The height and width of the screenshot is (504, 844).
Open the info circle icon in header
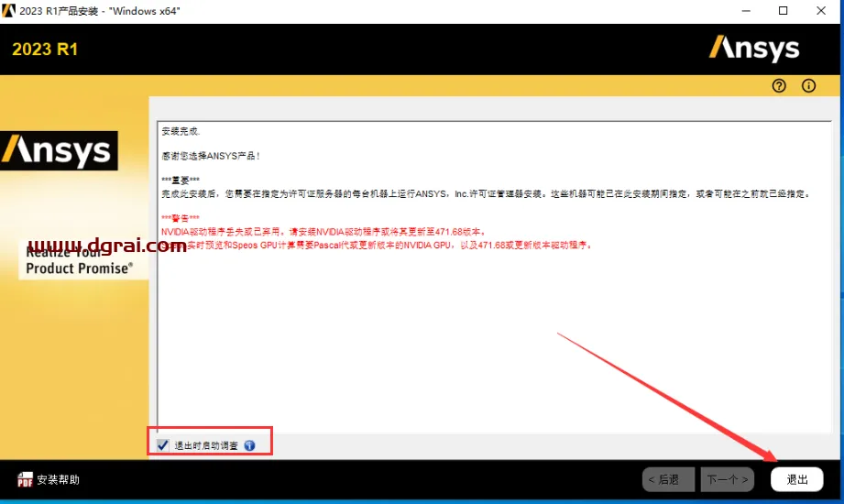pos(808,85)
